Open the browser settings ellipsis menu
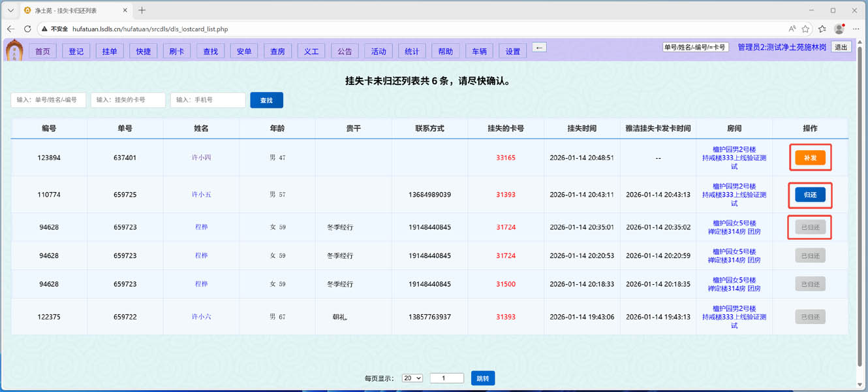Viewport: 868px width, 392px height. 856,29
